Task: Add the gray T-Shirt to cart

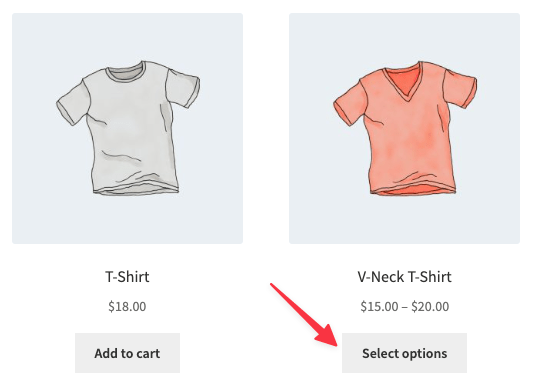Action: click(x=127, y=353)
